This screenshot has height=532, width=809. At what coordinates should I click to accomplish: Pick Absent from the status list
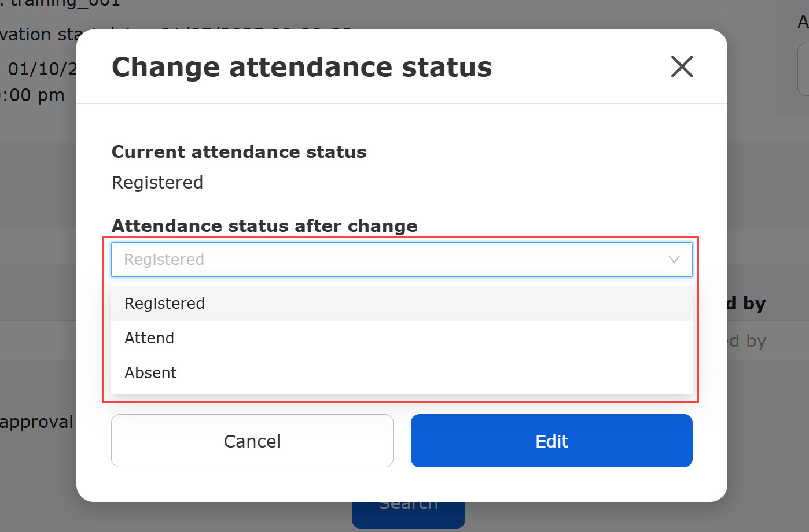pyautogui.click(x=402, y=373)
